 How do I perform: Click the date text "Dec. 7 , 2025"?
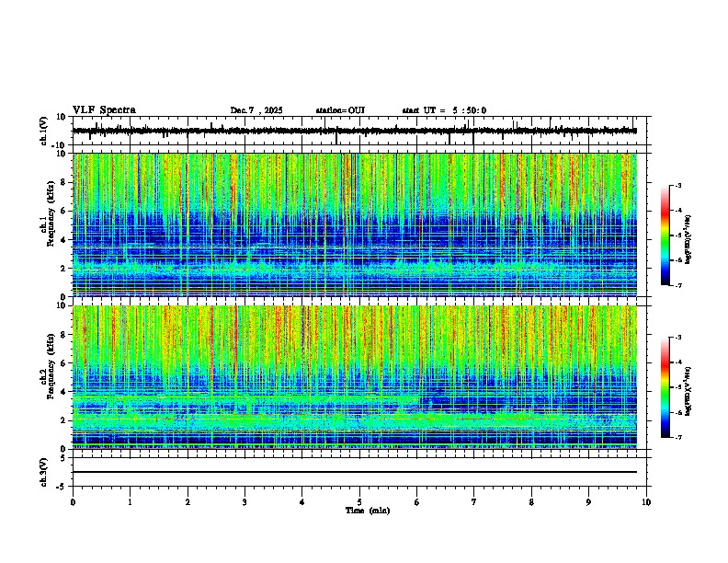(256, 110)
